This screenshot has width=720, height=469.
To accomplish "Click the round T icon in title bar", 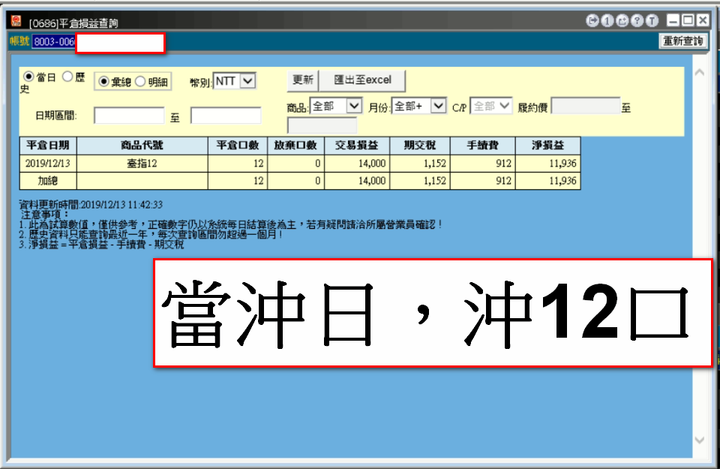I will [652, 20].
